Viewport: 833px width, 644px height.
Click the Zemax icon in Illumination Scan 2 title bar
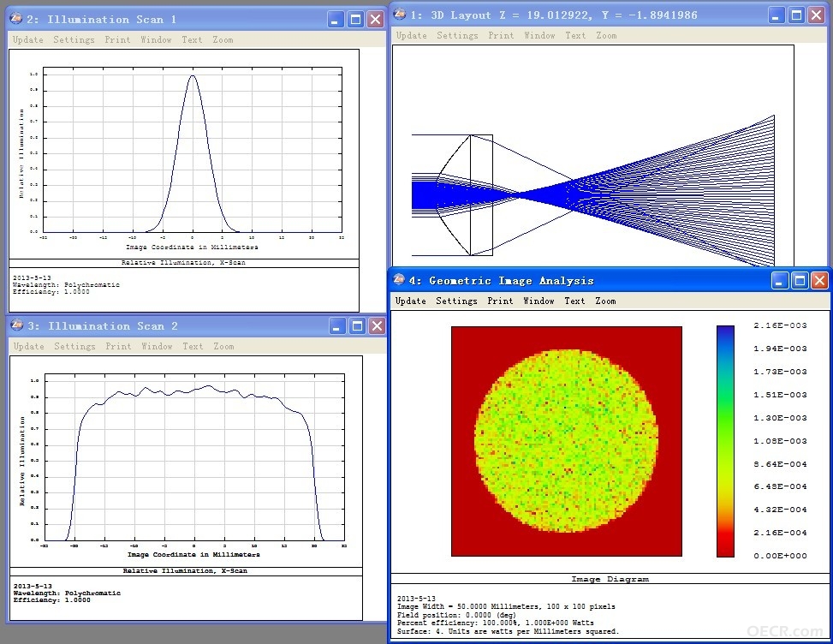(17, 325)
